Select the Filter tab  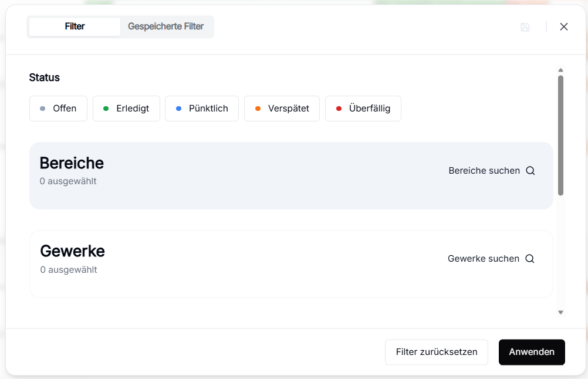pos(75,27)
